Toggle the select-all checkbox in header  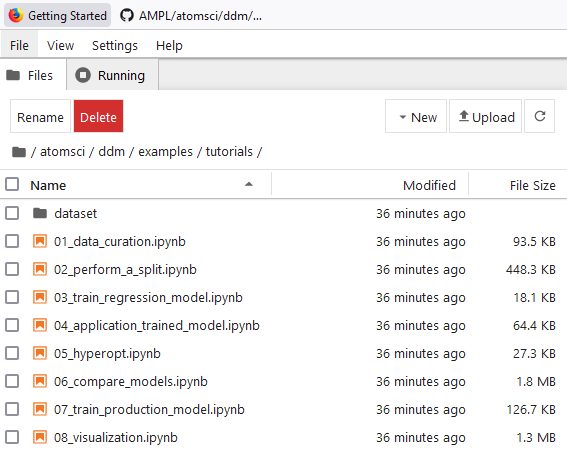point(12,184)
